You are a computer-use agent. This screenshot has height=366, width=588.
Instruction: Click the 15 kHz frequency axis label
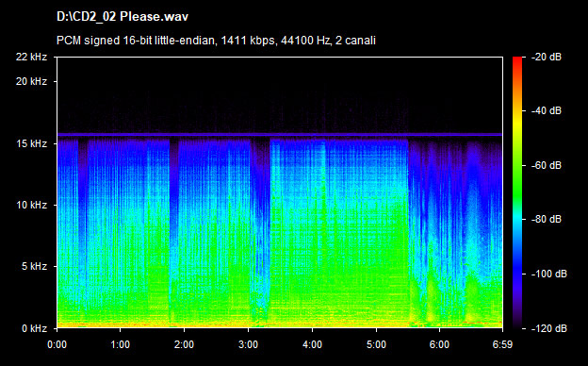(31, 143)
